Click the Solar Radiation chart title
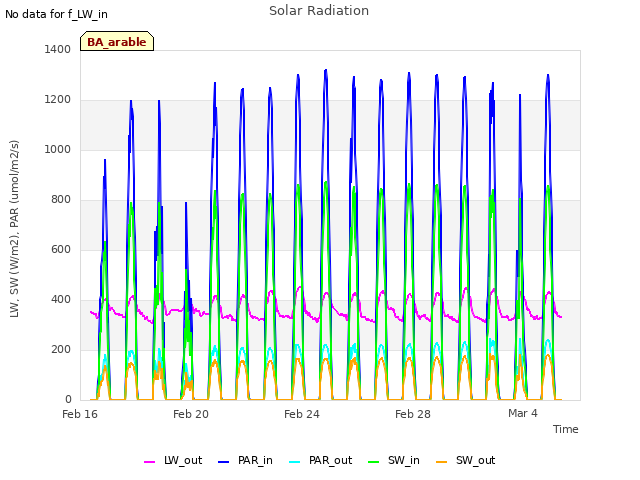The image size is (640, 480). coord(319,11)
